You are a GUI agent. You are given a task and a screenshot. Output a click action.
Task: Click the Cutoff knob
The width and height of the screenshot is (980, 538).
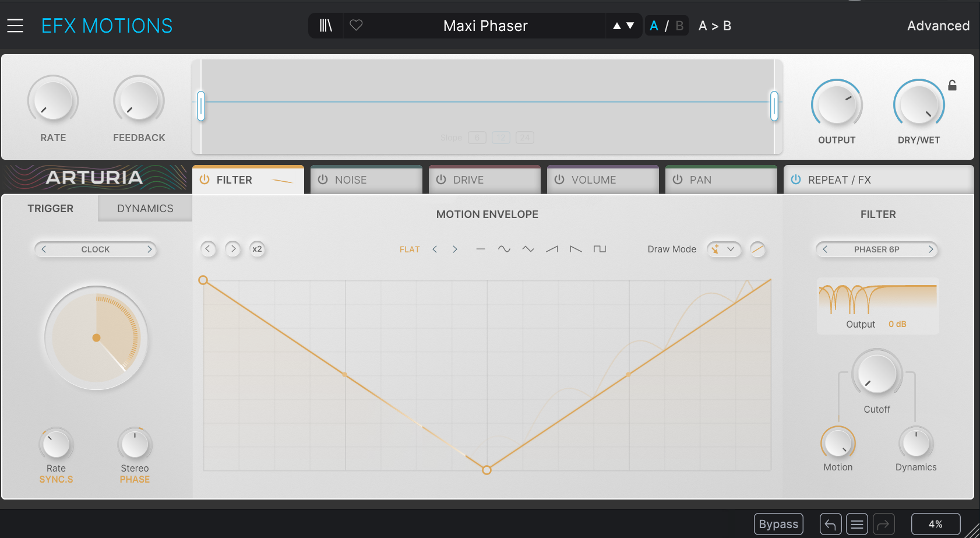coord(877,374)
